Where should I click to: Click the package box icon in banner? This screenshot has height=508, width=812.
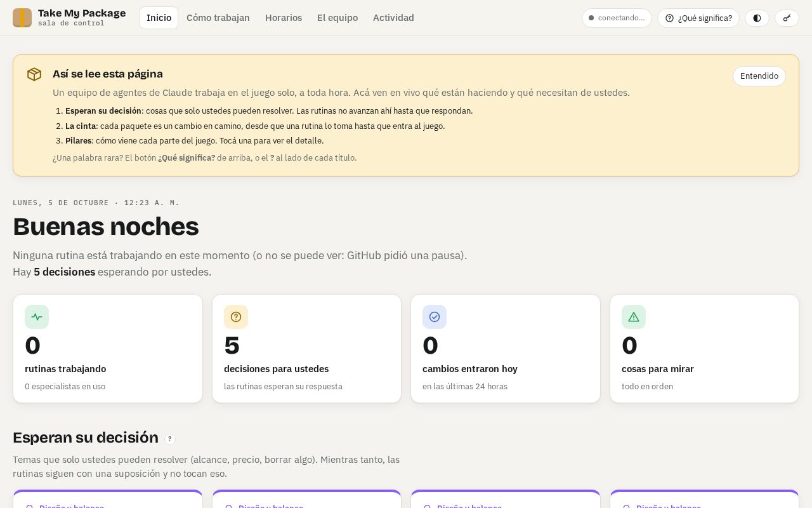tap(34, 74)
